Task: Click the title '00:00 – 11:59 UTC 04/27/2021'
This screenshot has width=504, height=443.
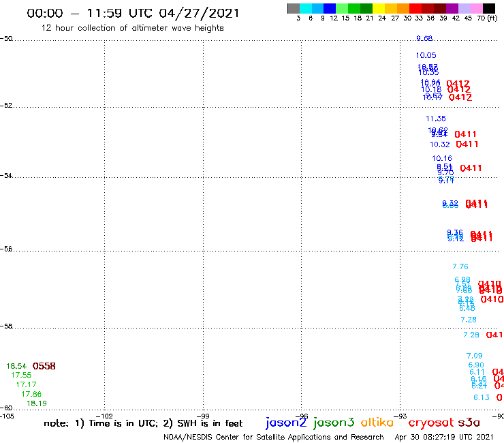Action: pos(133,13)
